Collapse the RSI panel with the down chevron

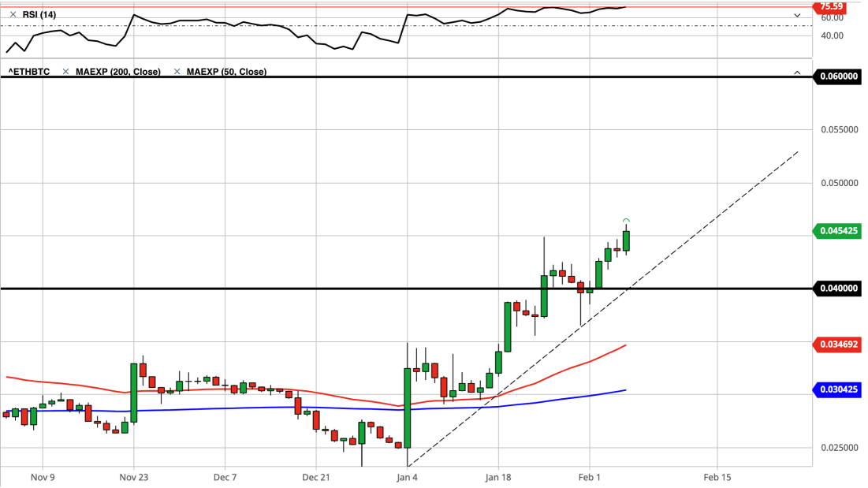click(x=797, y=15)
